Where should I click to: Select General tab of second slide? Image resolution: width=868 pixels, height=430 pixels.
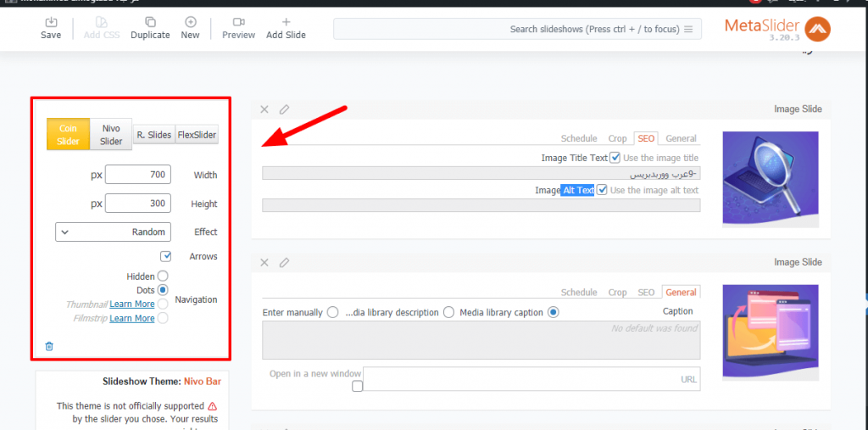point(682,292)
